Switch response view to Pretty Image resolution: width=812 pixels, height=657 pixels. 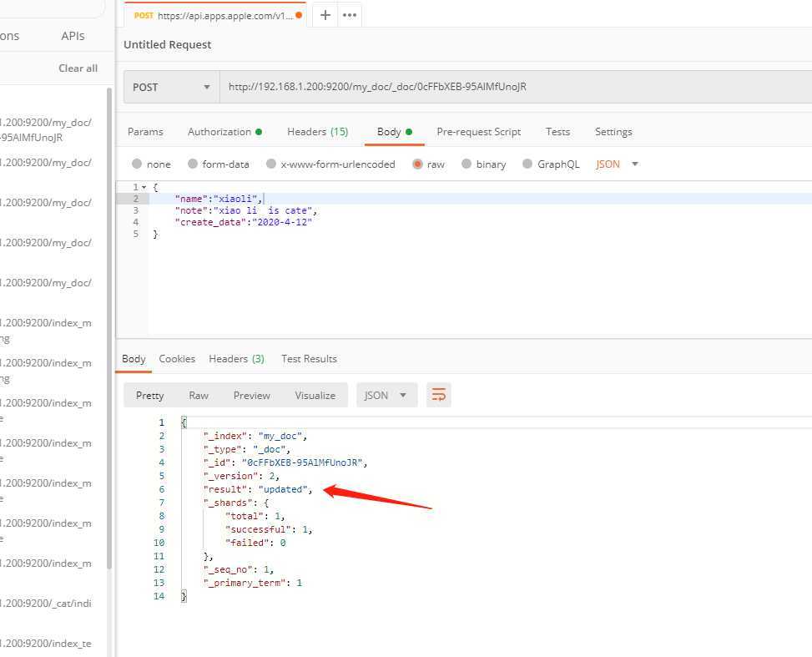[x=149, y=396]
